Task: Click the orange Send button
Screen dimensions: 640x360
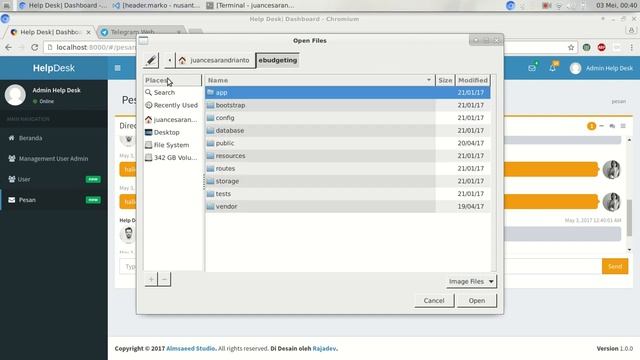Action: click(x=615, y=267)
